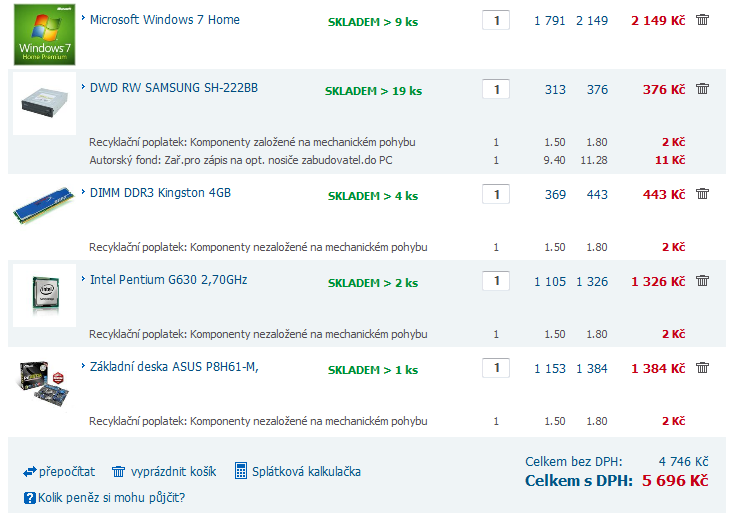Delete Základní deska ASUS P8H61-M item
The height and width of the screenshot is (513, 733).
[702, 368]
